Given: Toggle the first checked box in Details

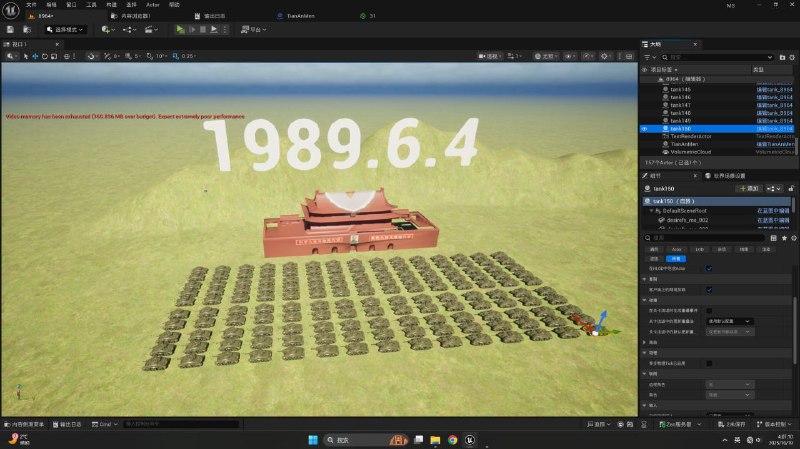Looking at the screenshot, I should (x=709, y=268).
